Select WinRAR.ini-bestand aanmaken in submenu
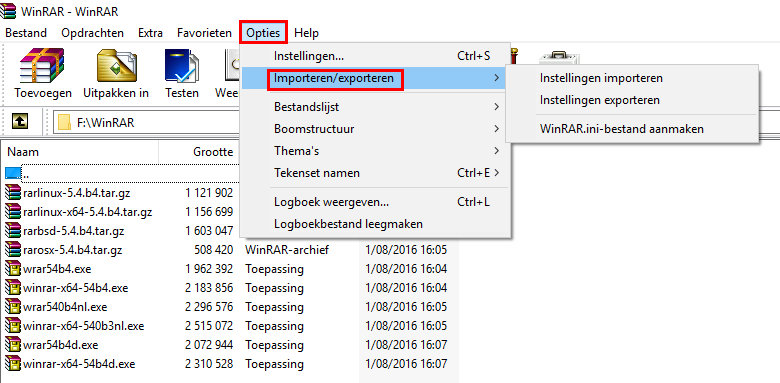Image resolution: width=780 pixels, height=383 pixels. [632, 129]
